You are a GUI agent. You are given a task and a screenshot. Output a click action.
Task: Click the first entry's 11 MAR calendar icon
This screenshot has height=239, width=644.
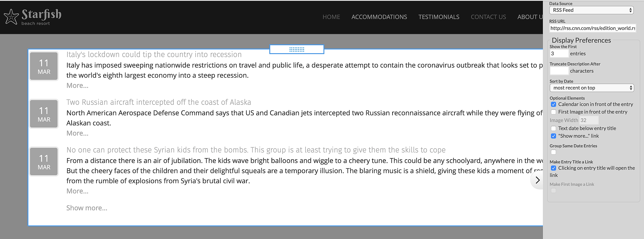[44, 66]
